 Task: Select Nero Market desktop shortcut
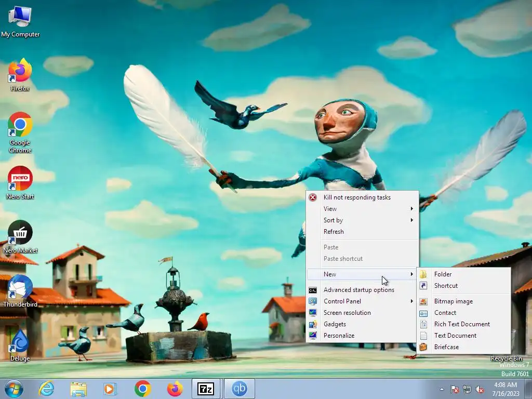click(x=20, y=237)
